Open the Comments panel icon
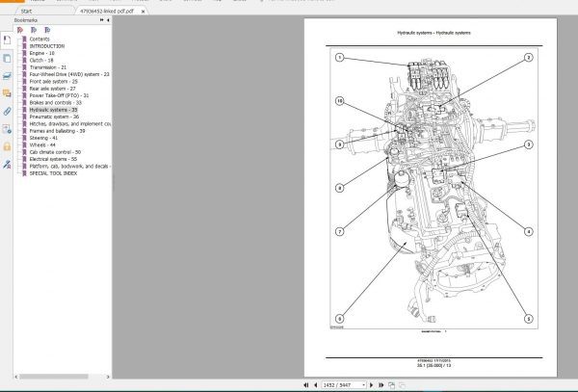 [7, 93]
